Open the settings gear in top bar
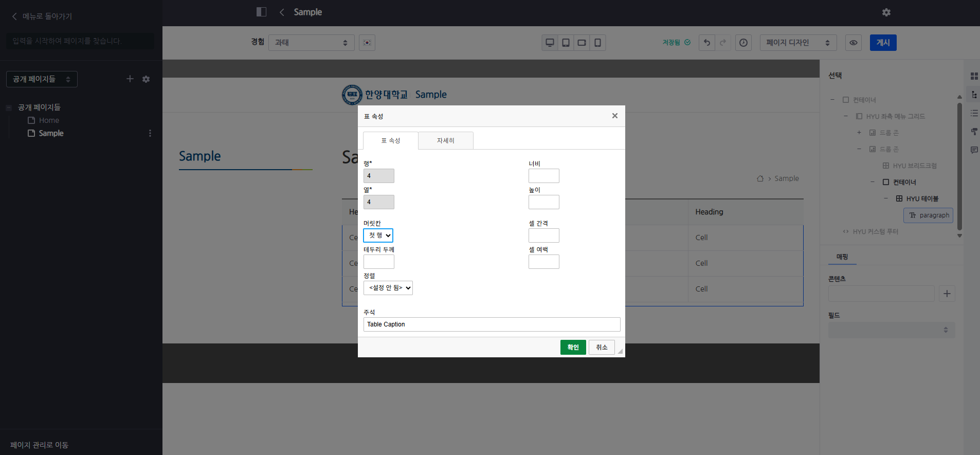Viewport: 980px width, 455px height. pos(886,12)
